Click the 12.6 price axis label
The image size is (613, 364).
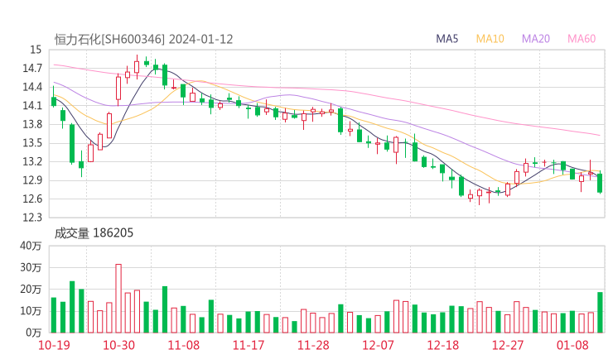(32, 199)
